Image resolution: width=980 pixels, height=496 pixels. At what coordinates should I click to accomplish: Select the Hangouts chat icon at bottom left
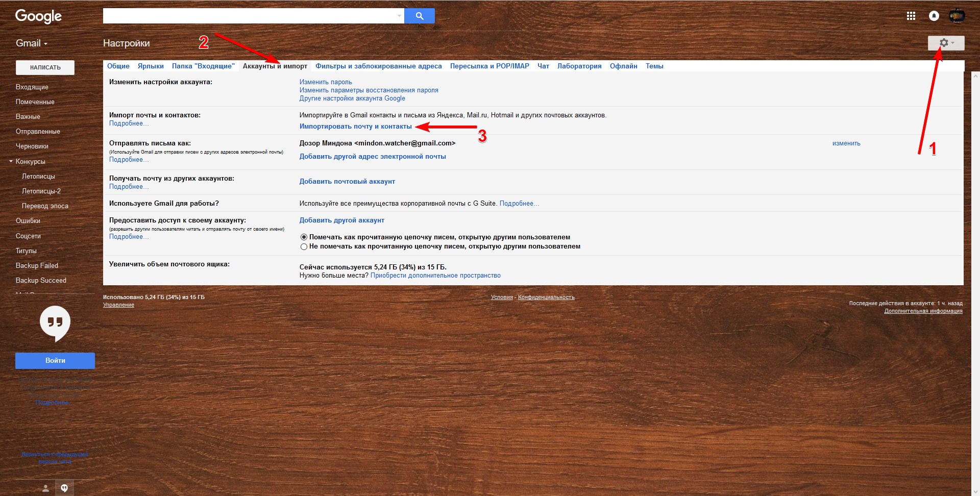click(64, 488)
